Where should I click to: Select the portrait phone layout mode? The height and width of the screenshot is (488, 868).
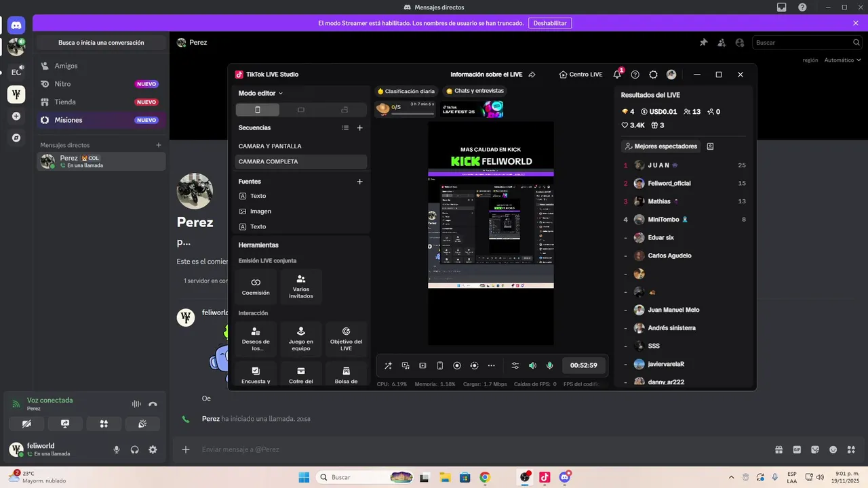pyautogui.click(x=257, y=110)
